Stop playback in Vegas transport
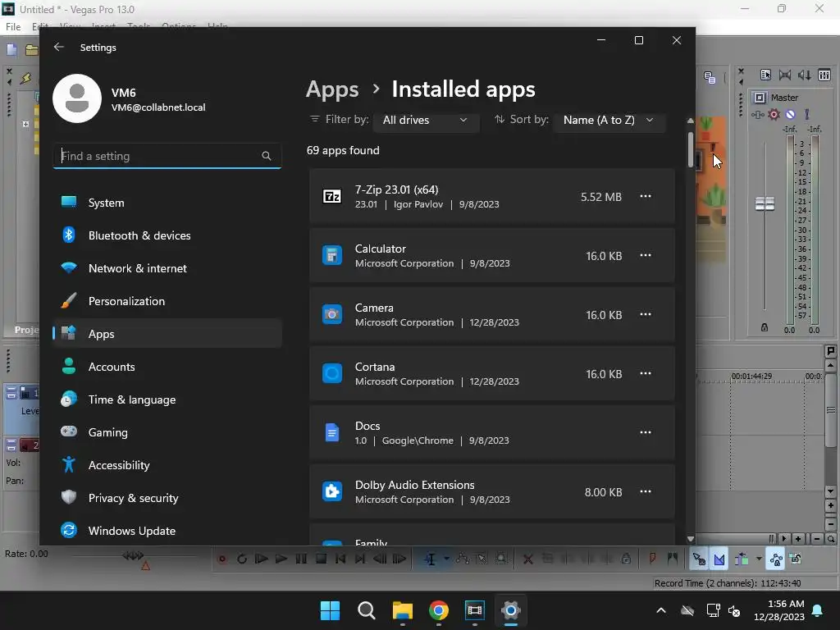840x630 pixels. pos(321,559)
